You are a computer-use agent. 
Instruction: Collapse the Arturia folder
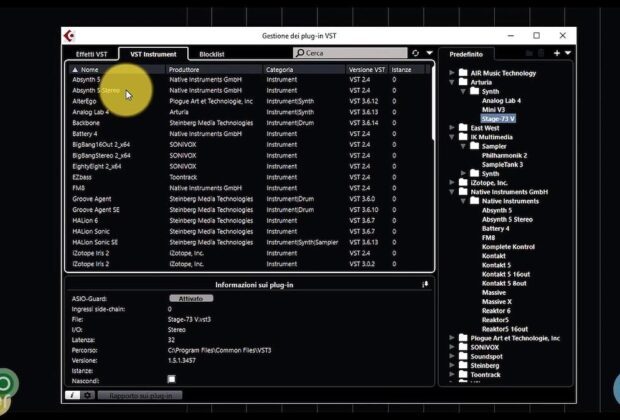[x=452, y=82]
